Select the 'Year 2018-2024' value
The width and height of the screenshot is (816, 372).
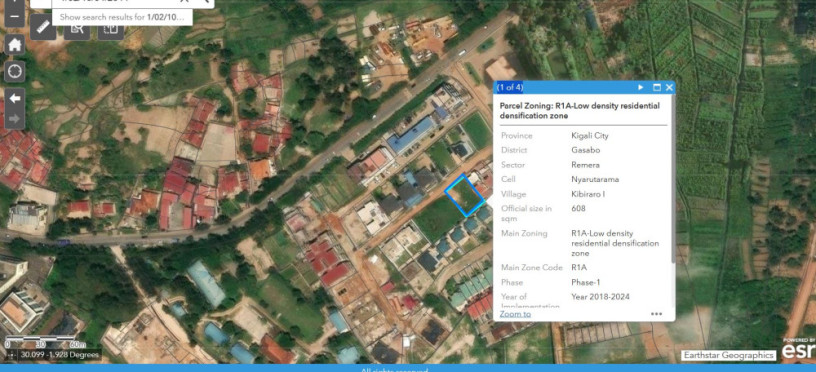(600, 297)
